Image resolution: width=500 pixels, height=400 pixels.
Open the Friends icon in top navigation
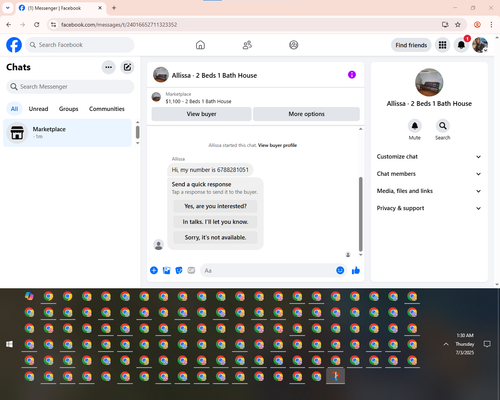pos(247,45)
